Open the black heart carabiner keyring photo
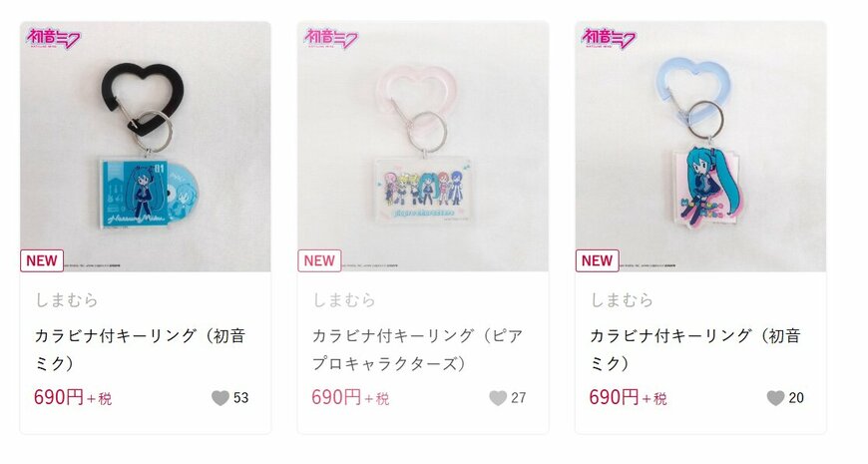The width and height of the screenshot is (868, 464). (146, 147)
